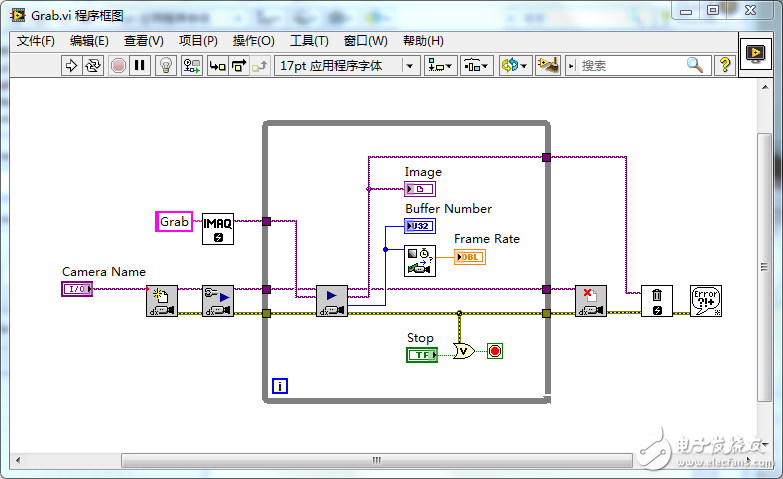Click the Clean Up Diagram button
Viewport: 783px width, 479px height.
click(547, 65)
